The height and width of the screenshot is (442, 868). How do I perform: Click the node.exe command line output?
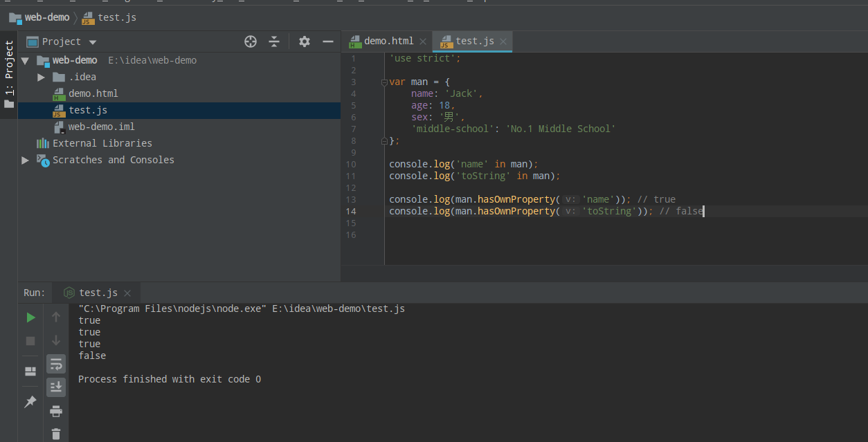coord(242,309)
